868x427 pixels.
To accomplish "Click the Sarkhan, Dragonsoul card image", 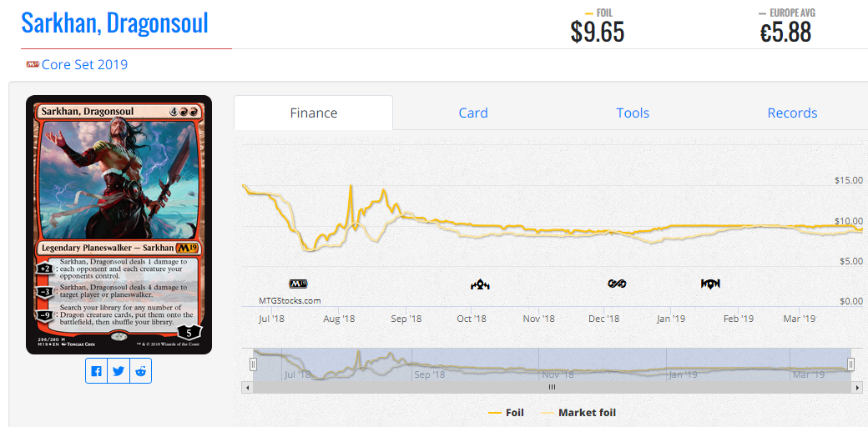I will pyautogui.click(x=119, y=224).
